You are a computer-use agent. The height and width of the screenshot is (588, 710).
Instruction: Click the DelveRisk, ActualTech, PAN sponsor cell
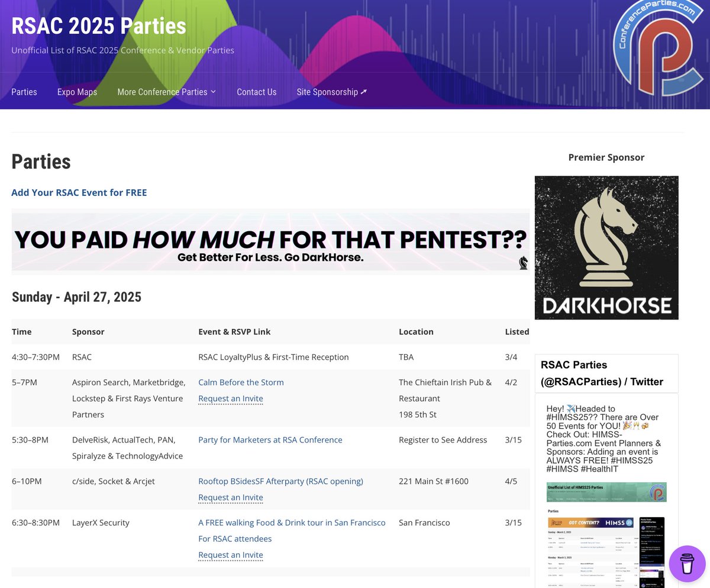pos(127,448)
